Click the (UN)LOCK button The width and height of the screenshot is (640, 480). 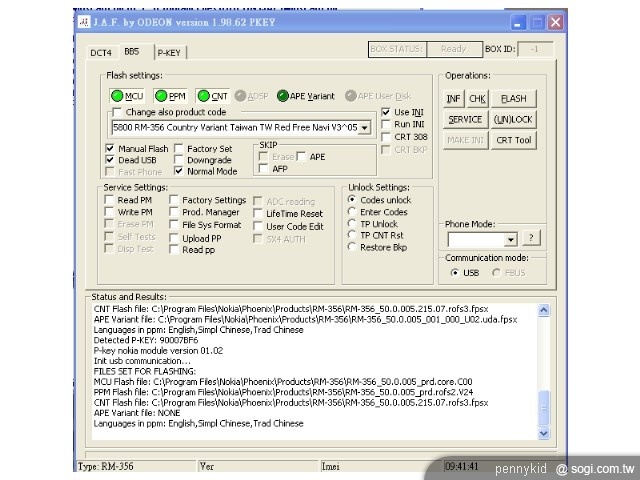coord(513,120)
